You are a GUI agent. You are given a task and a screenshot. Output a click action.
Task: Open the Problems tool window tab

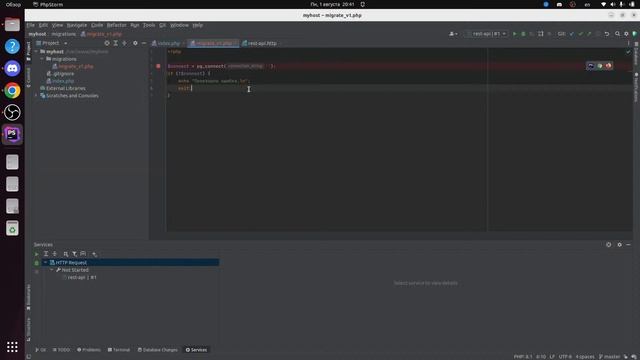(89, 350)
